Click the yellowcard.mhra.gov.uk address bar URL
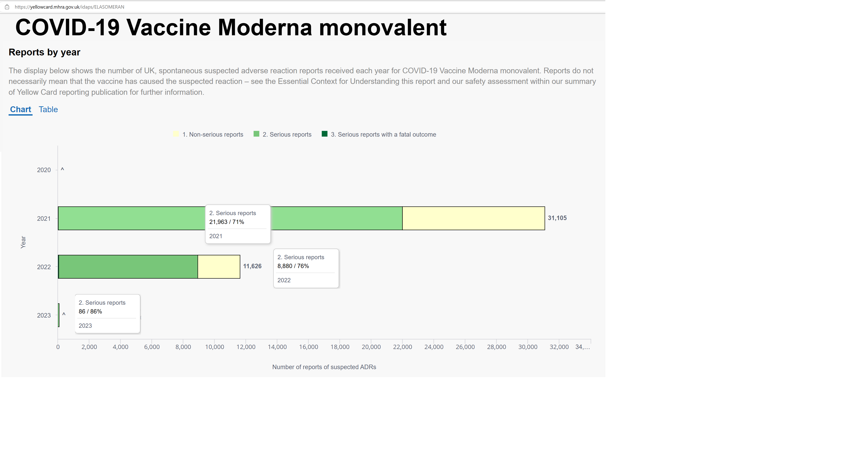This screenshot has height=475, width=868. click(x=69, y=7)
